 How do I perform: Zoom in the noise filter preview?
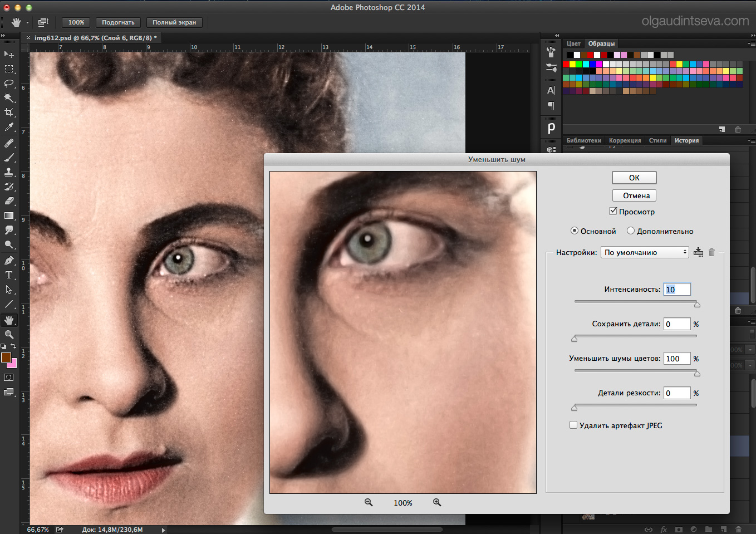[x=437, y=502]
